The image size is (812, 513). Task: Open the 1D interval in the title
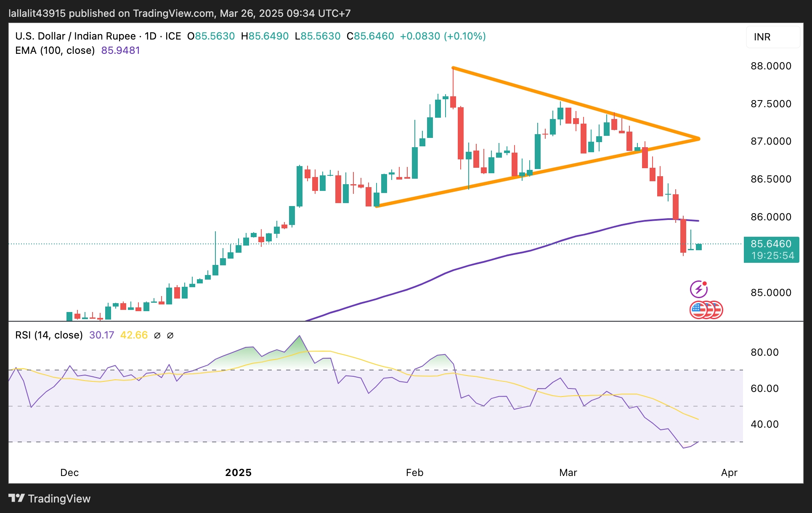(x=150, y=36)
